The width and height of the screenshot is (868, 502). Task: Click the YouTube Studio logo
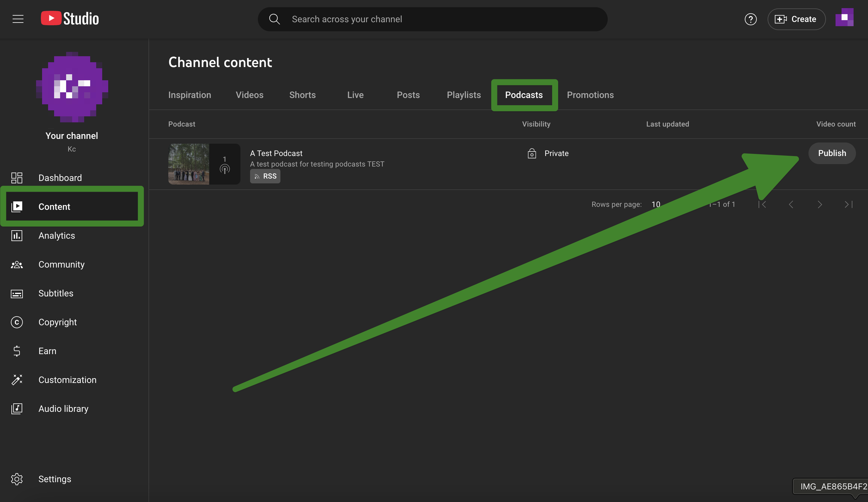pos(70,19)
